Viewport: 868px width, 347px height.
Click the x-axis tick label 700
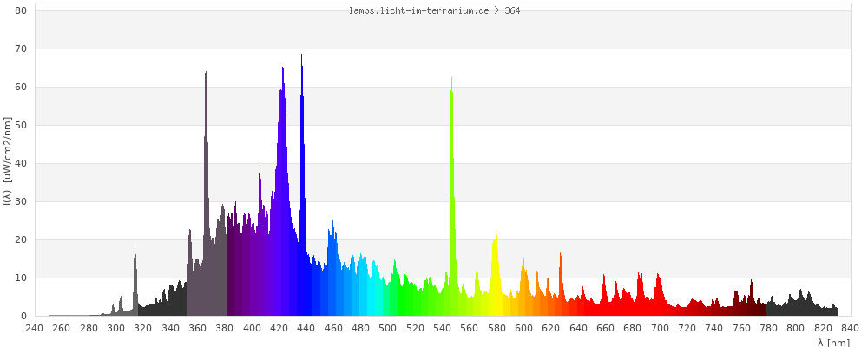click(x=660, y=328)
